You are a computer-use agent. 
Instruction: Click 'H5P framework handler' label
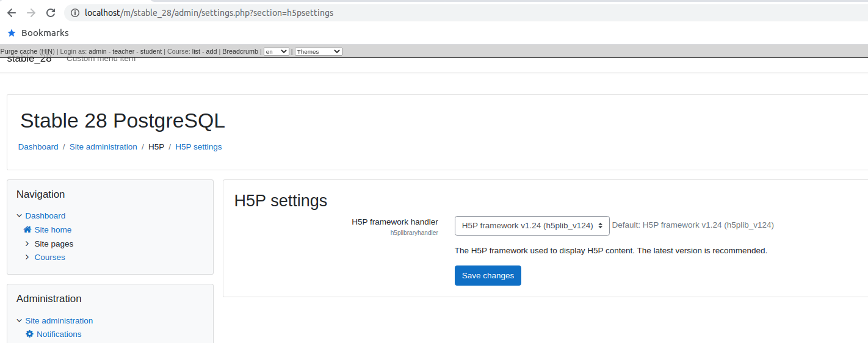click(395, 222)
